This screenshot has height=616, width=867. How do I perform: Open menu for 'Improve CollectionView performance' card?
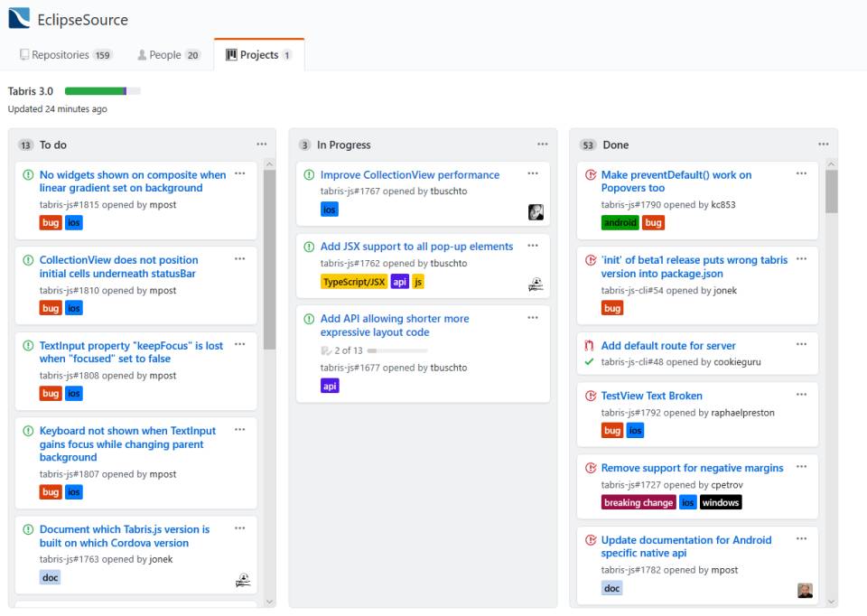(x=533, y=173)
